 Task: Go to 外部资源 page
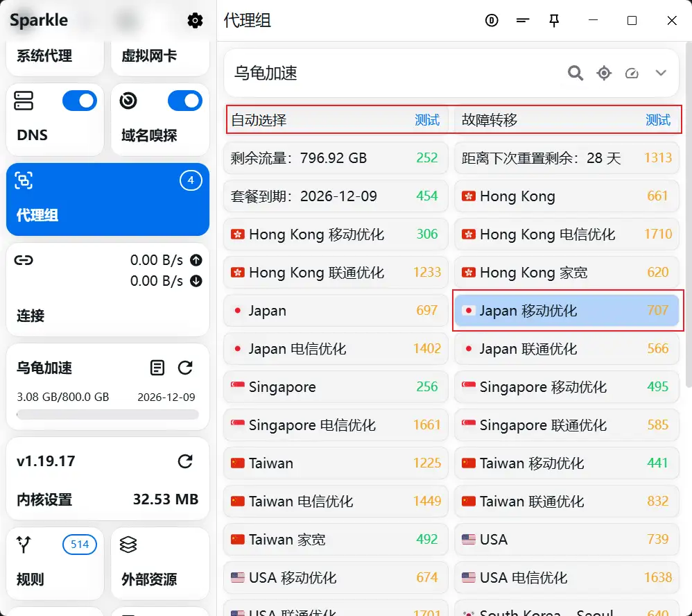coord(160,563)
